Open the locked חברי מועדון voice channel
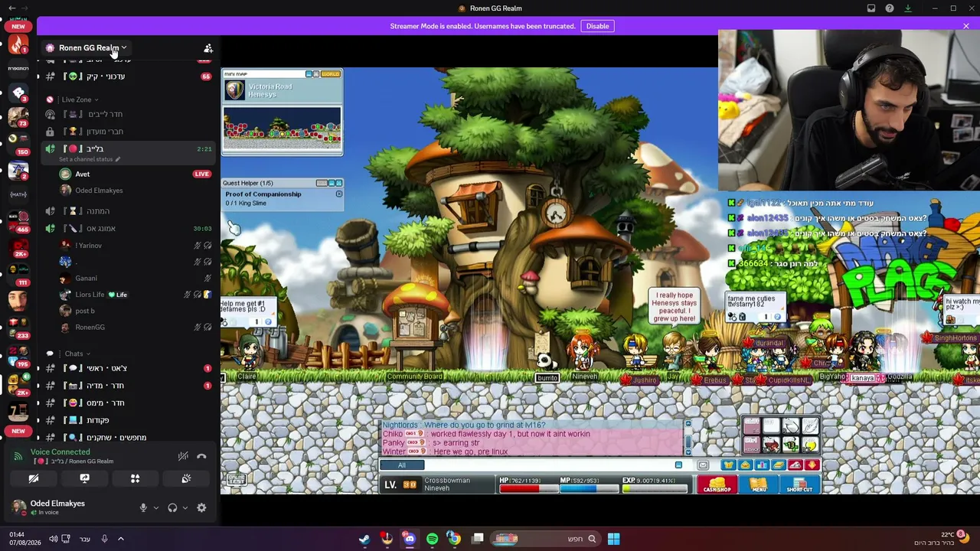Viewport: 980px width, 551px height. tap(128, 132)
